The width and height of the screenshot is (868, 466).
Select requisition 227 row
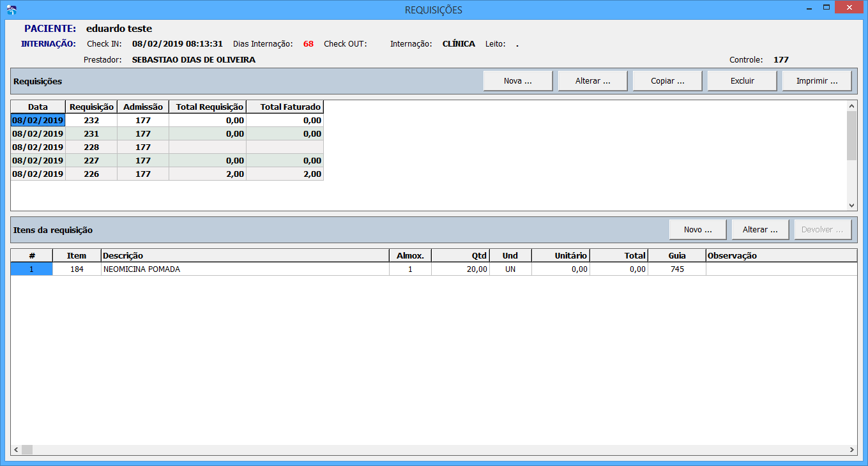click(167, 160)
